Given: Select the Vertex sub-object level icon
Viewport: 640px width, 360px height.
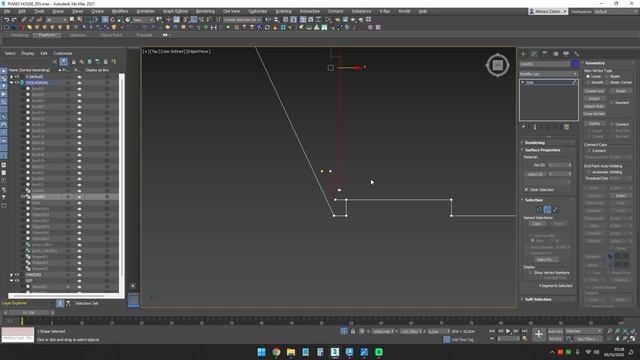Looking at the screenshot, I should click(x=539, y=209).
